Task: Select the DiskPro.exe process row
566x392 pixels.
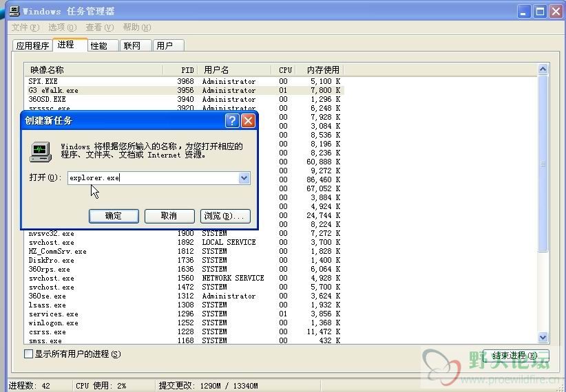Action: point(185,261)
